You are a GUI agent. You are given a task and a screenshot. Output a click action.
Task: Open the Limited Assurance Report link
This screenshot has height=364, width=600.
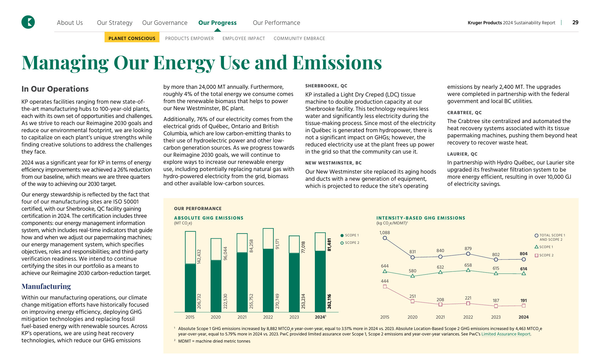(x=506, y=334)
